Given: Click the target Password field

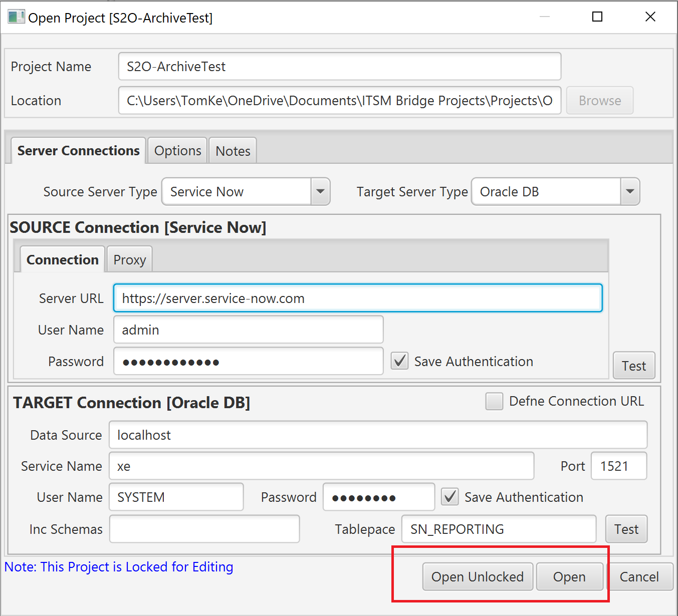Looking at the screenshot, I should click(x=379, y=497).
